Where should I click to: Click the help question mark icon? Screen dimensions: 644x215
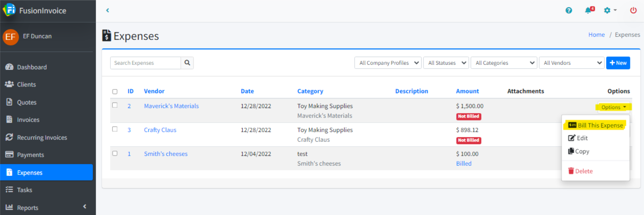[569, 11]
